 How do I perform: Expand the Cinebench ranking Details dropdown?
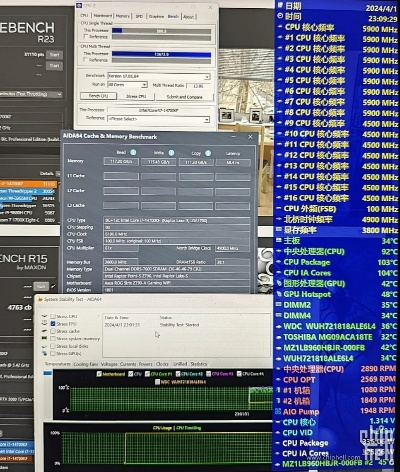coord(58,174)
